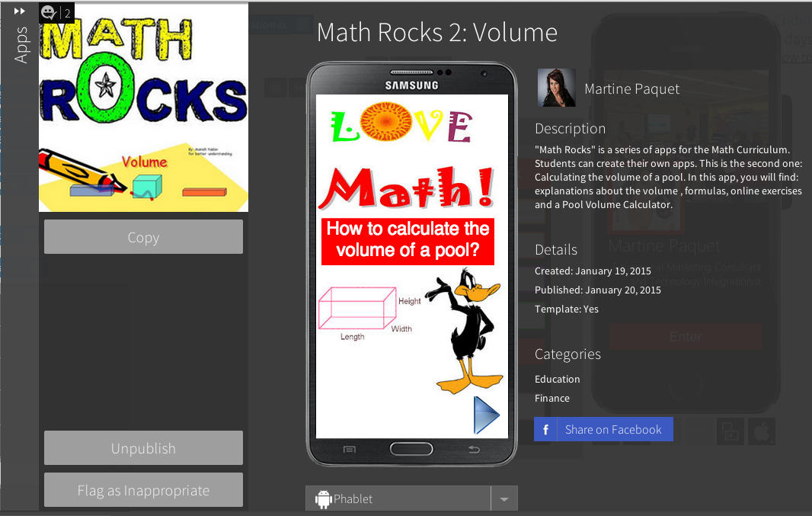Click the 'Created: January 19, 2015' text
The height and width of the screenshot is (516, 812).
pyautogui.click(x=593, y=271)
